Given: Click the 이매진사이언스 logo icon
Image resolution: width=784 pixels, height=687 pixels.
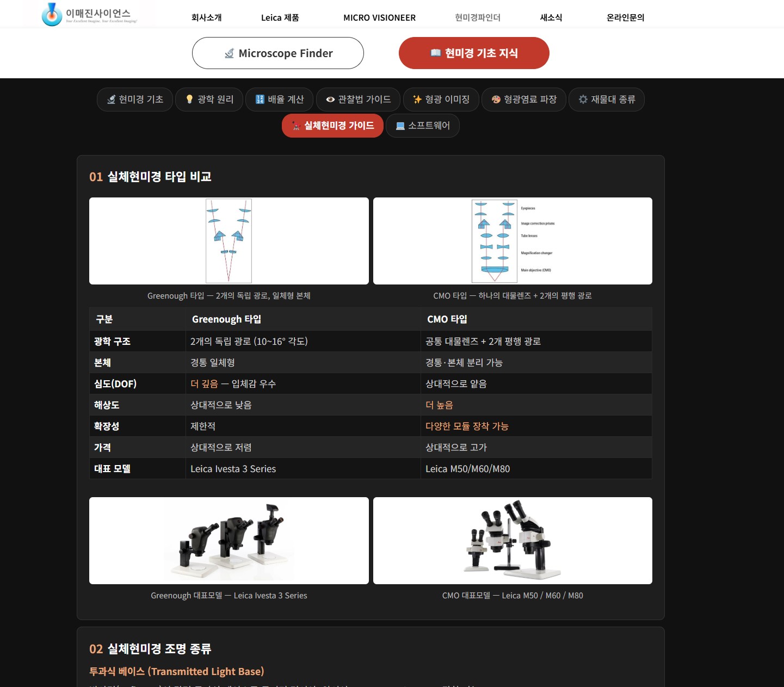Looking at the screenshot, I should point(52,15).
